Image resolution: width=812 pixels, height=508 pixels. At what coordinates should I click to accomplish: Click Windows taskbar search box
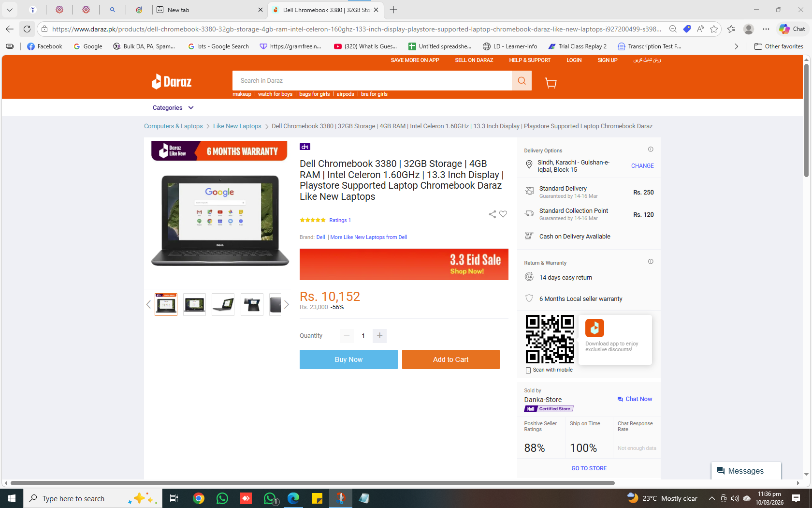pos(92,498)
